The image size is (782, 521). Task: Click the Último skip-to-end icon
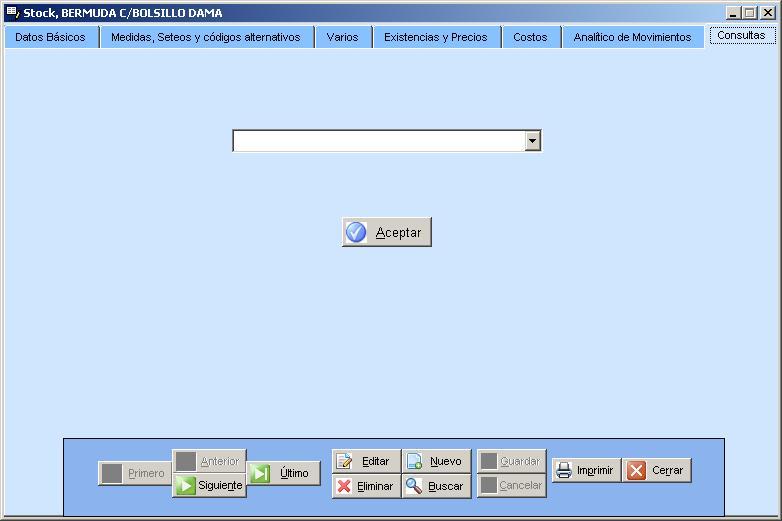[261, 473]
